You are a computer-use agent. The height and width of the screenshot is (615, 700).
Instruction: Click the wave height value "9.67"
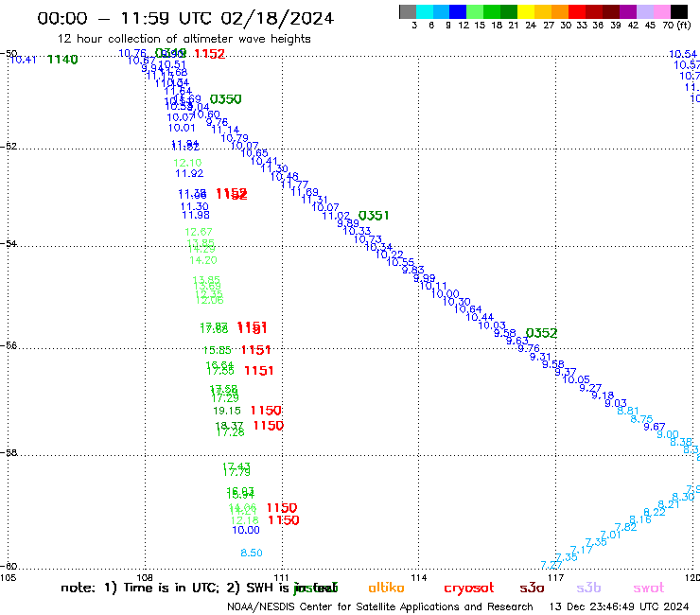coord(655,427)
